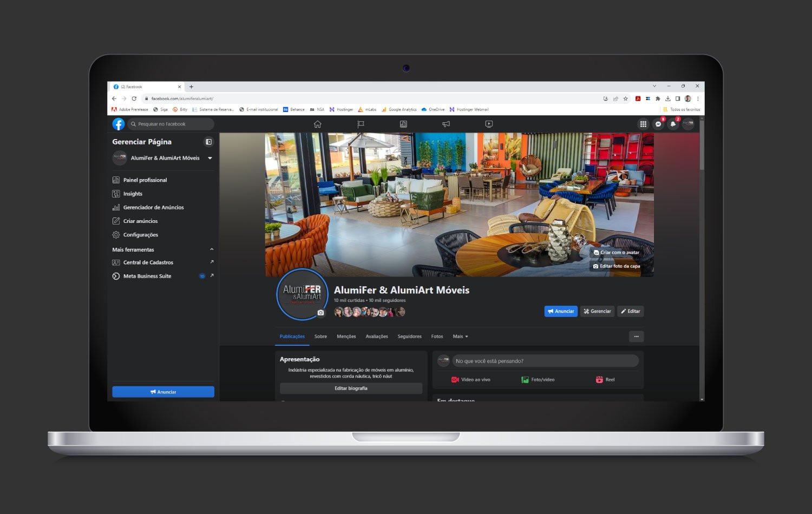
Task: Click the browser address bar URL
Action: (182, 98)
